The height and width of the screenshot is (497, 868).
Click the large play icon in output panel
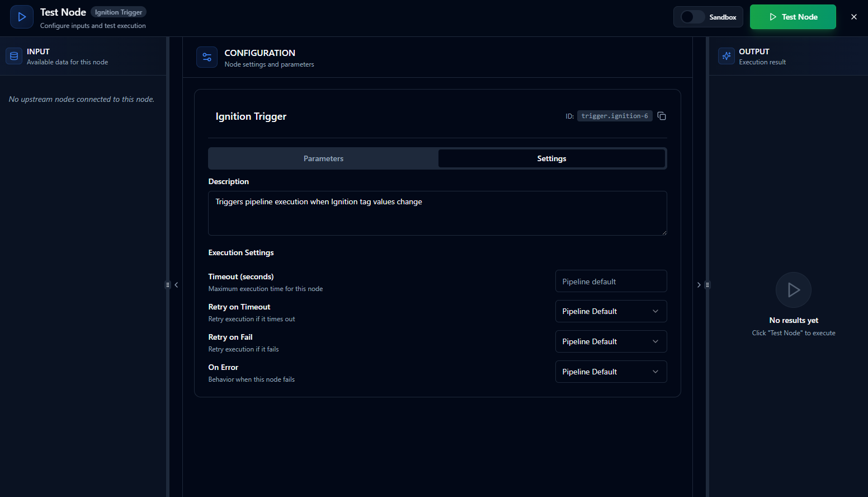click(x=793, y=290)
